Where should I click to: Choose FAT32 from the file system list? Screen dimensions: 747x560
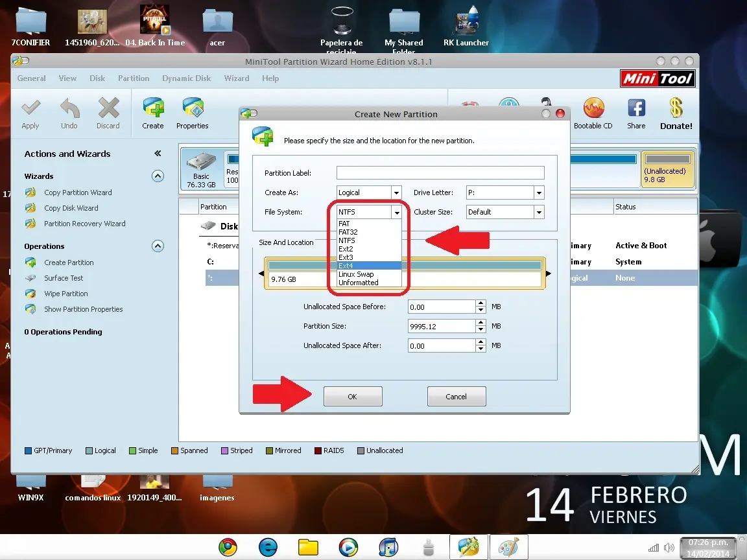(369, 232)
